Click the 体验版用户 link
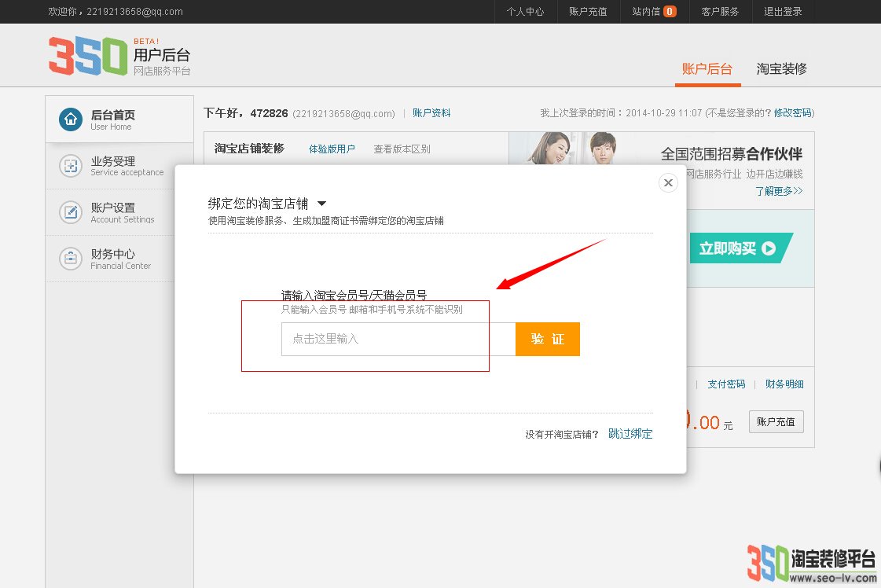The width and height of the screenshot is (881, 588). click(332, 149)
